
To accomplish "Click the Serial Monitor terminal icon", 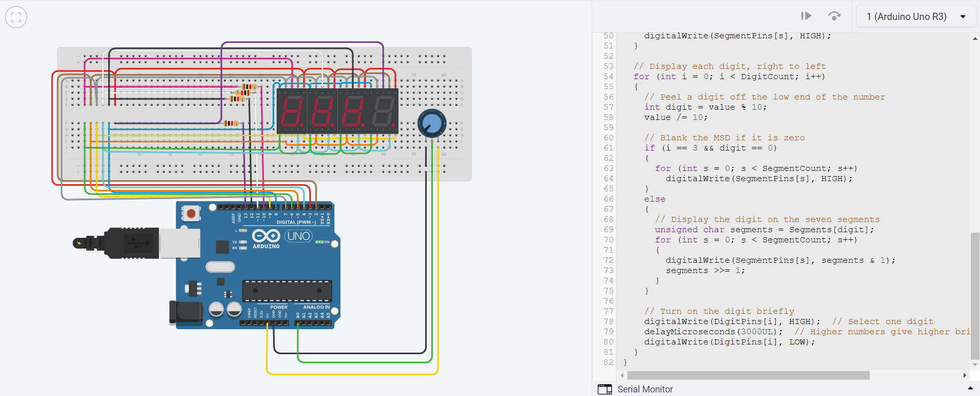I will point(604,389).
